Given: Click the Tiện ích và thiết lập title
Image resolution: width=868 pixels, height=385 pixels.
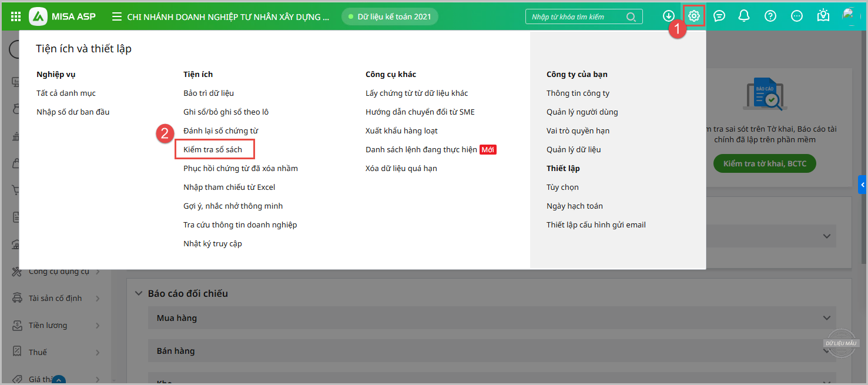Looking at the screenshot, I should tap(83, 49).
